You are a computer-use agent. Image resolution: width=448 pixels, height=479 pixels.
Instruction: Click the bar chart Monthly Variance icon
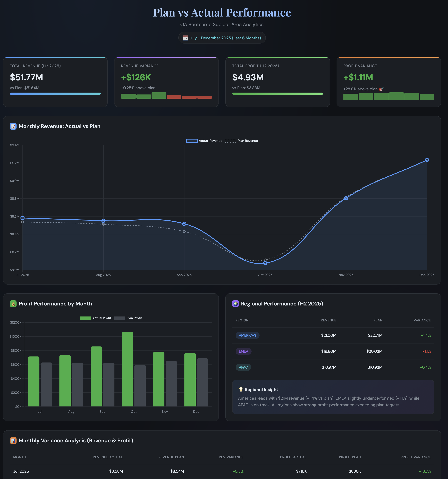pyautogui.click(x=13, y=440)
